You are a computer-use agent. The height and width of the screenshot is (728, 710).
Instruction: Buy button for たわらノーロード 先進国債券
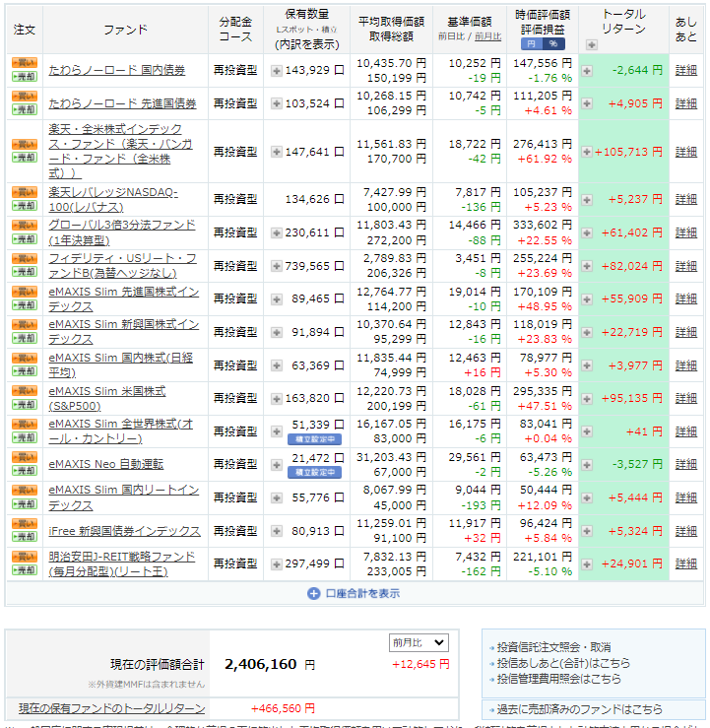click(x=25, y=97)
